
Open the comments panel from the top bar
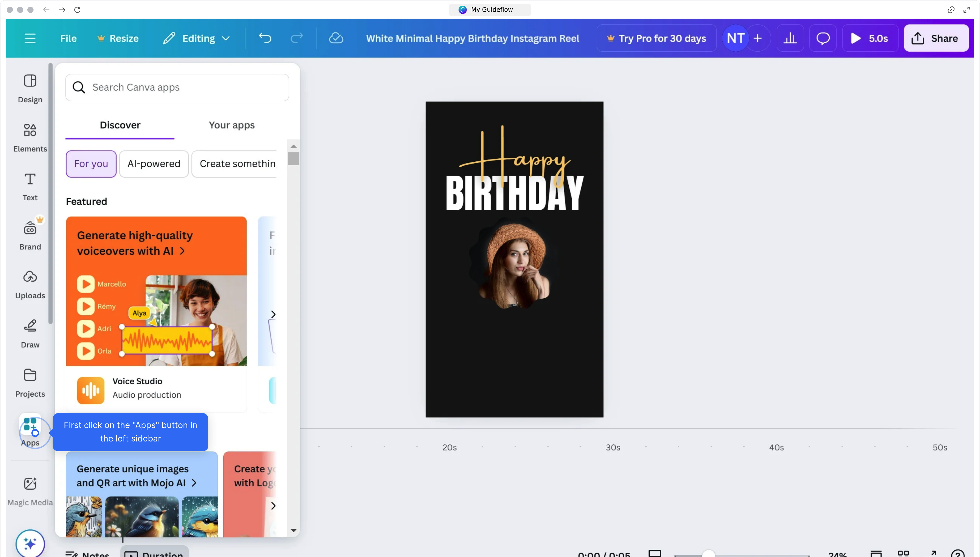click(x=823, y=38)
